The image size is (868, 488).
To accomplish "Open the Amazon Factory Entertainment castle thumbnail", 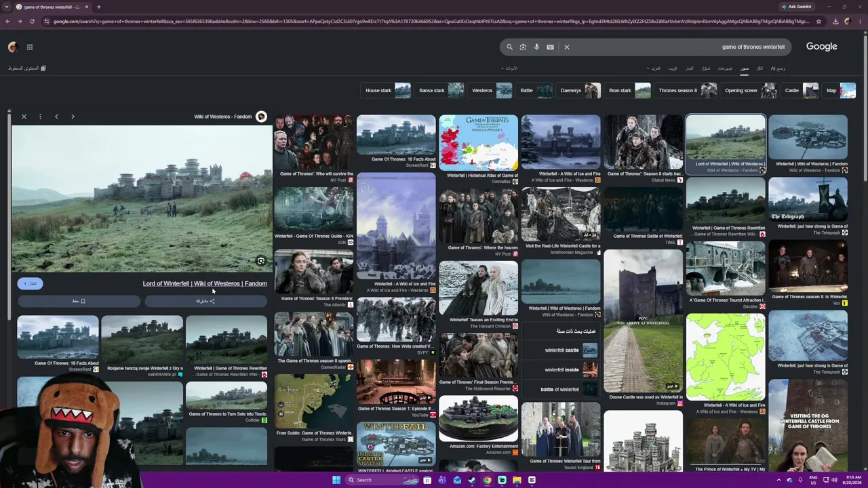I will click(x=478, y=418).
